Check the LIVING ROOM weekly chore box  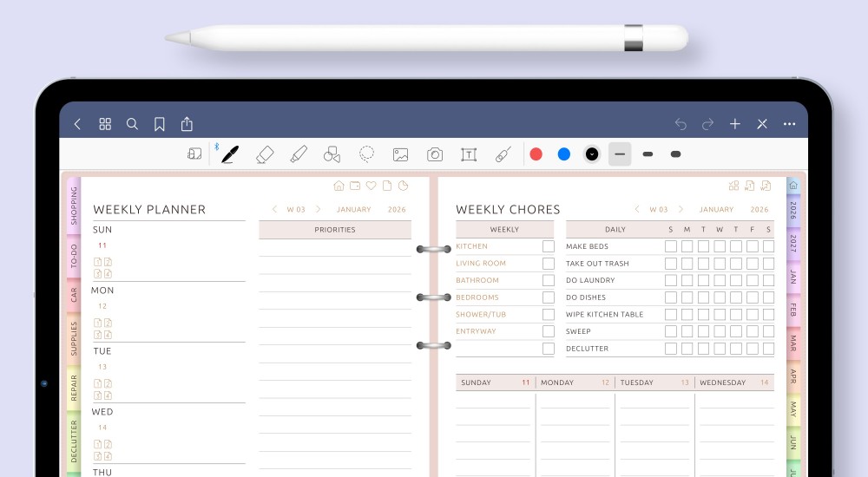point(548,264)
